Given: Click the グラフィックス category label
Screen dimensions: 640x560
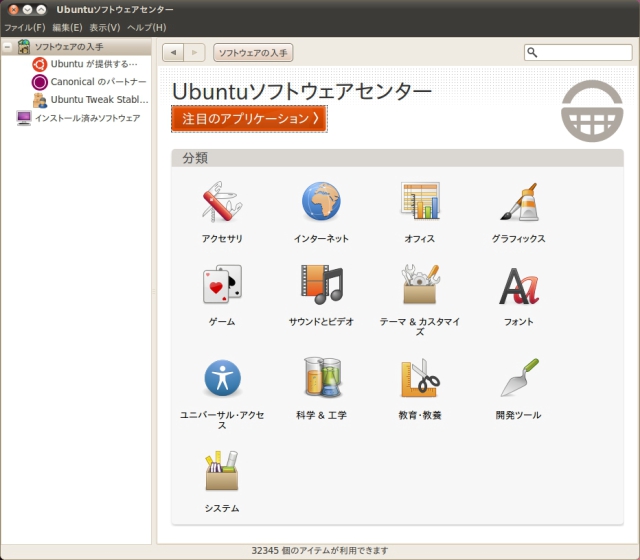Looking at the screenshot, I should (x=518, y=239).
